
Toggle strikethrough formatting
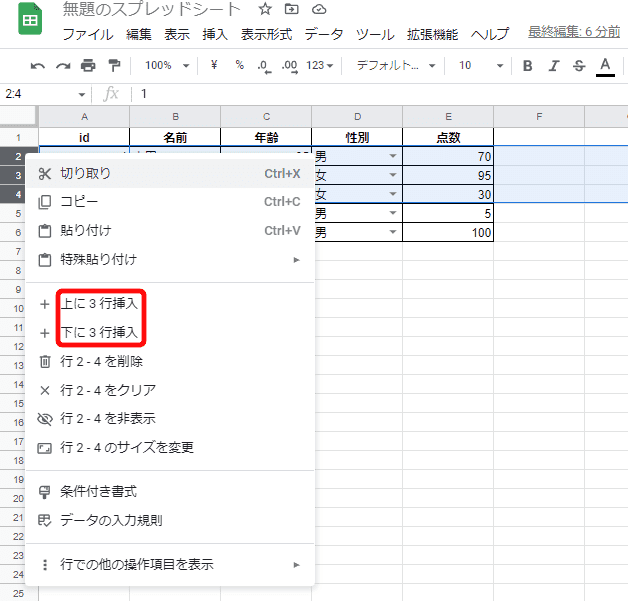[579, 66]
